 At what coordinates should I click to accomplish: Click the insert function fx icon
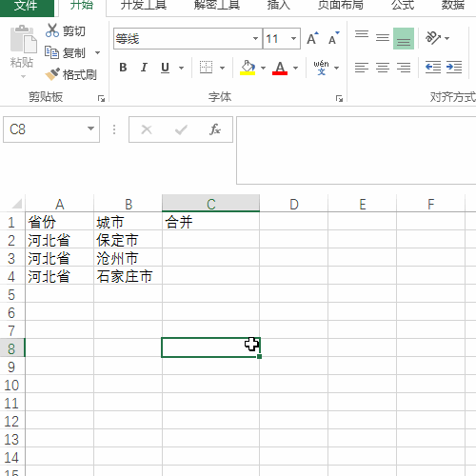215,129
